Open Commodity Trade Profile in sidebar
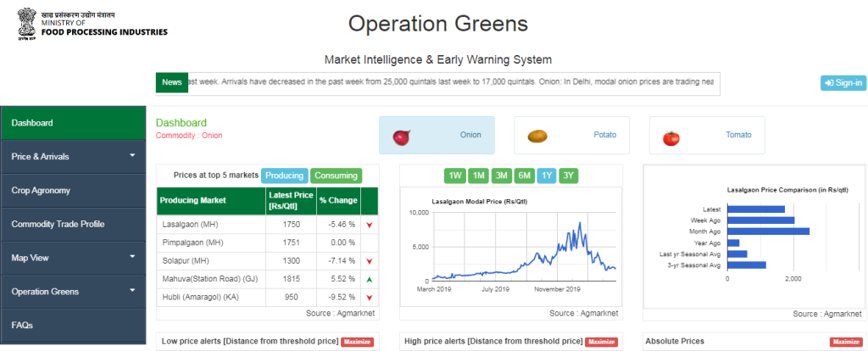Viewport: 868px width, 351px height. point(73,224)
